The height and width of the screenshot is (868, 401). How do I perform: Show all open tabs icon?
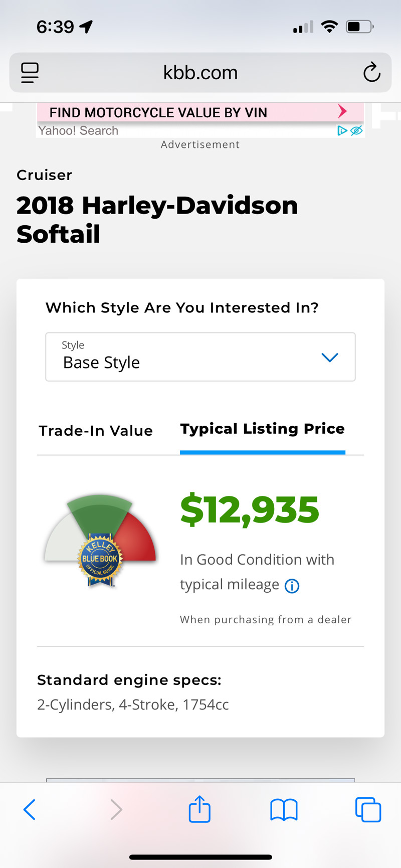[x=368, y=809]
